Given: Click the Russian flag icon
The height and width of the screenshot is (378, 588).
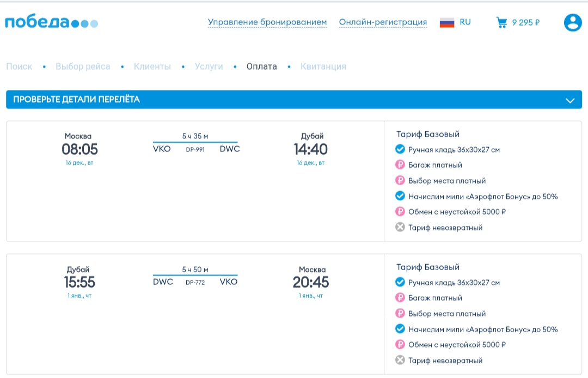Looking at the screenshot, I should (447, 23).
